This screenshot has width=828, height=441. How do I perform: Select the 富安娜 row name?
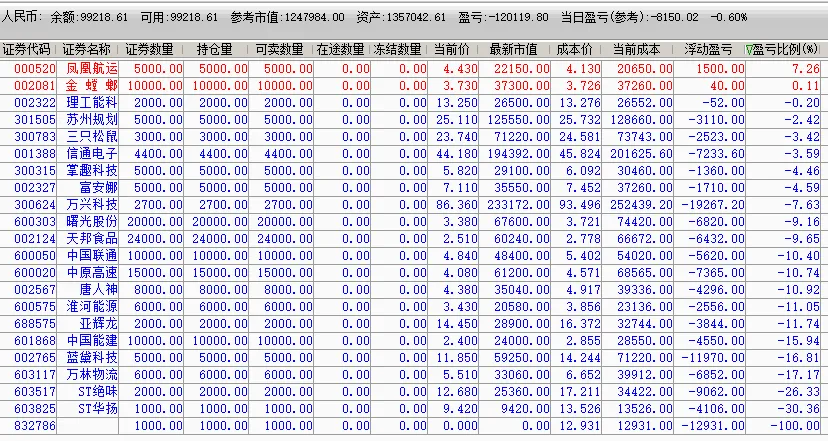tap(98, 187)
